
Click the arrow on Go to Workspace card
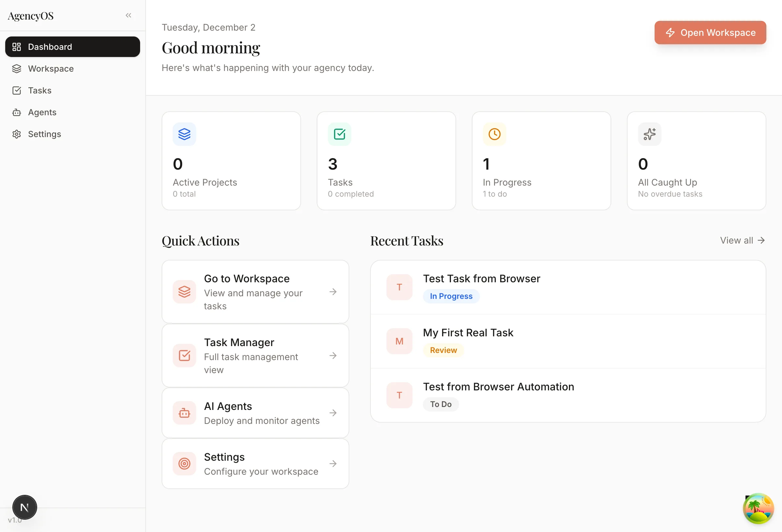333,292
